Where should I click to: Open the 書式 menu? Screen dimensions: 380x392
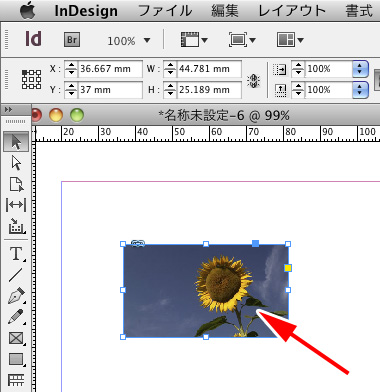pyautogui.click(x=359, y=11)
